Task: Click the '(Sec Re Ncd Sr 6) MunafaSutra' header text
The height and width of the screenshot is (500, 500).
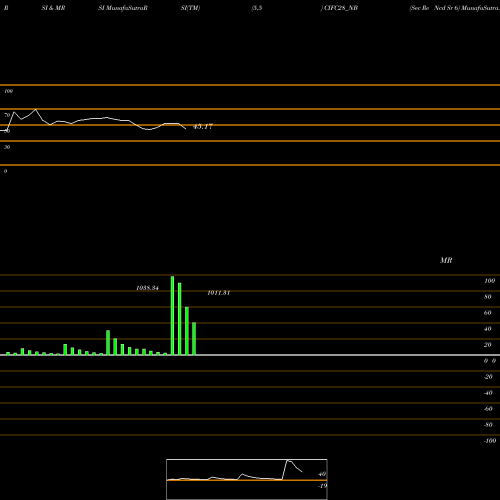Action: tap(455, 8)
